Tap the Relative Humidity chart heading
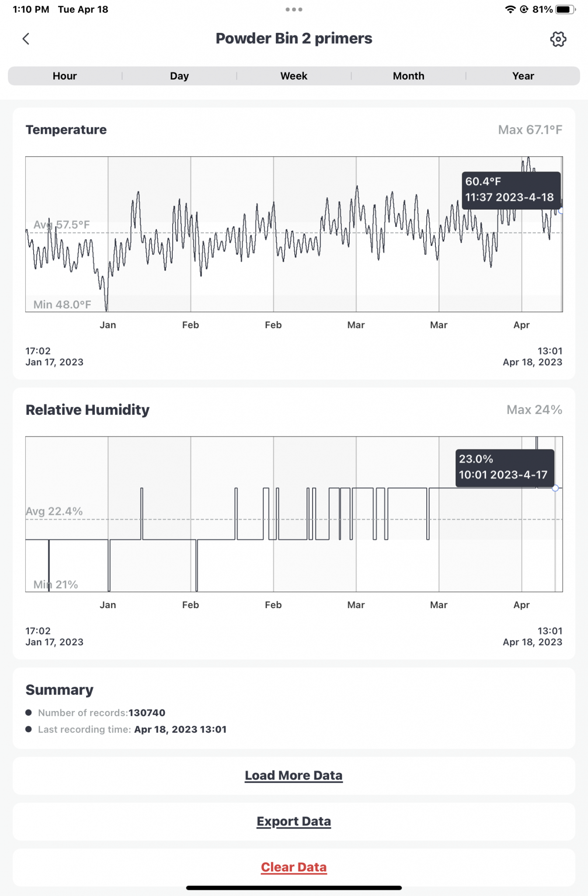The image size is (588, 896). click(x=87, y=410)
